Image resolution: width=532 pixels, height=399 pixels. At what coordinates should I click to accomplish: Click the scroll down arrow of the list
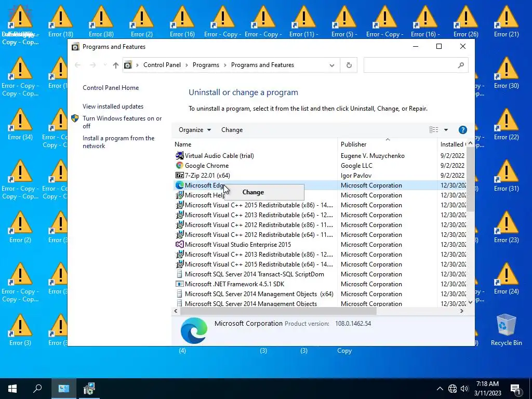[470, 302]
